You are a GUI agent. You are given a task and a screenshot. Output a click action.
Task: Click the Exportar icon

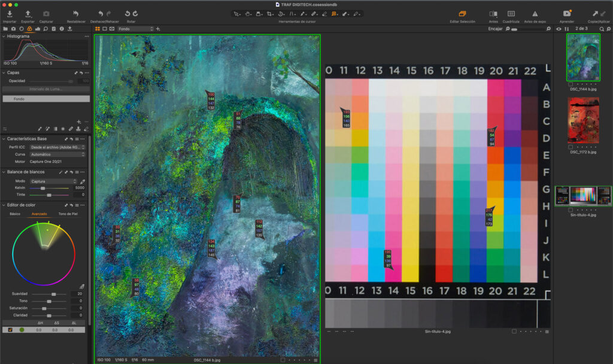click(x=28, y=13)
